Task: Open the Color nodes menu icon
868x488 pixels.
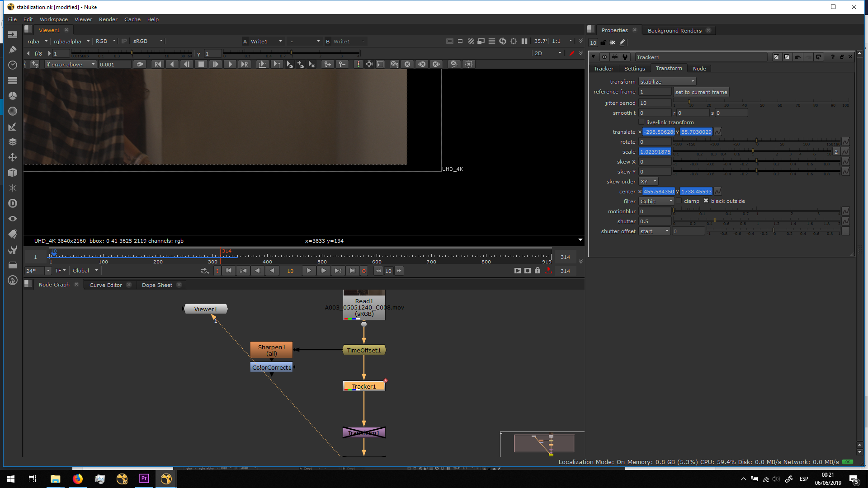Action: 13,96
